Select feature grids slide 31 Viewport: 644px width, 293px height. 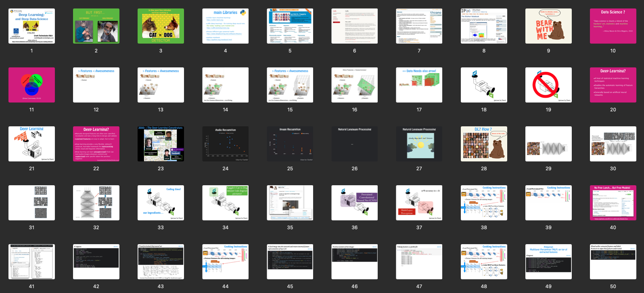click(31, 203)
